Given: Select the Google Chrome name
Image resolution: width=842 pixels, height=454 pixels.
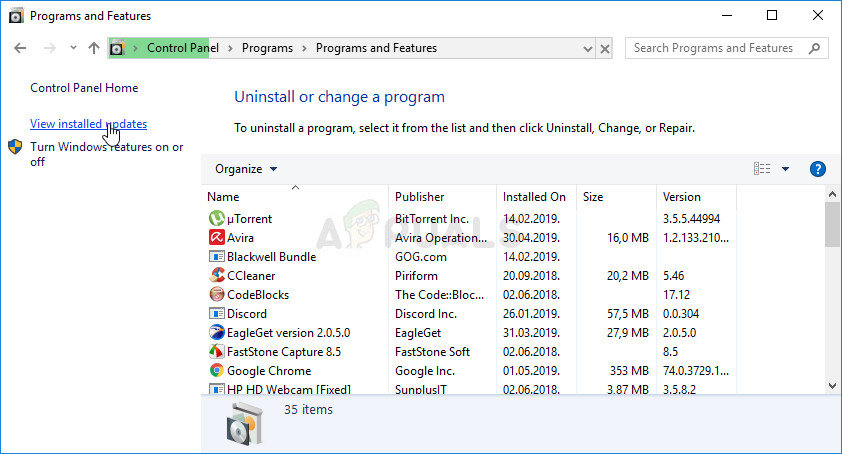Looking at the screenshot, I should (269, 371).
